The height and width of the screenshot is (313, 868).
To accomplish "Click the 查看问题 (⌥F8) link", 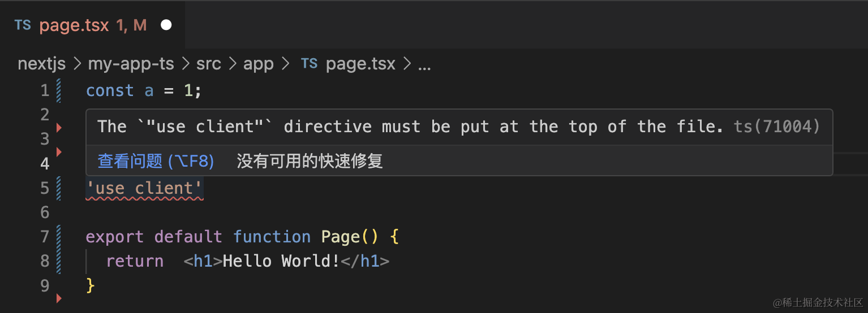I will (x=156, y=162).
